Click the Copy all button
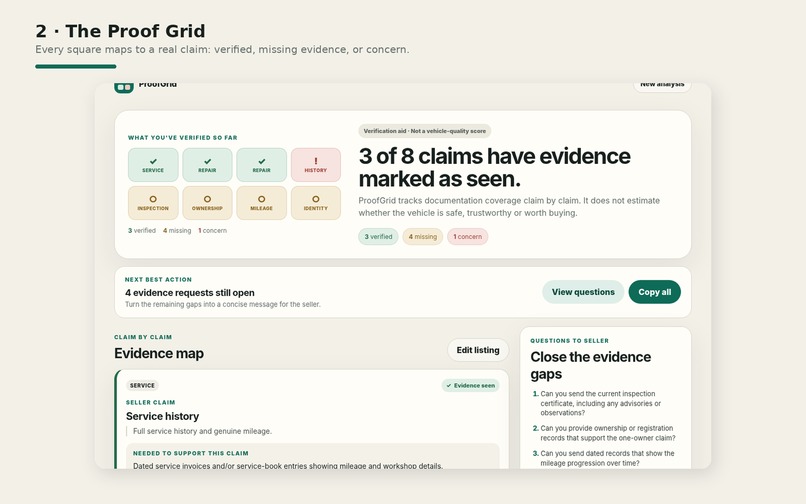 coord(654,292)
